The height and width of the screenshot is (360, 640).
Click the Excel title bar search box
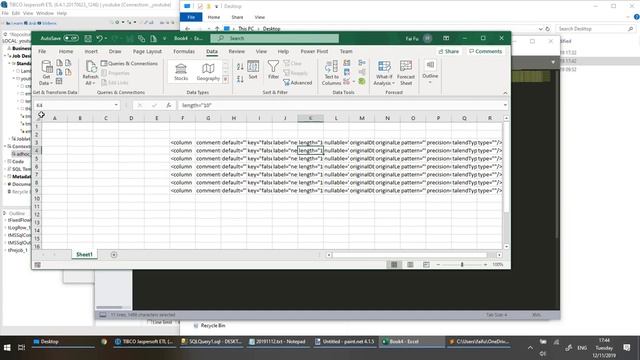[x=275, y=38]
